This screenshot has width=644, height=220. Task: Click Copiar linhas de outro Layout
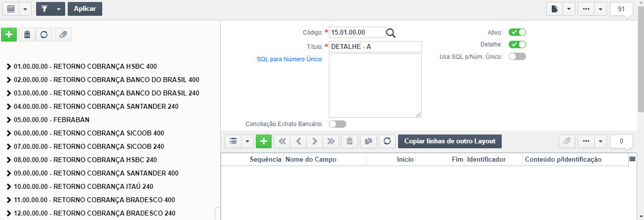(450, 141)
